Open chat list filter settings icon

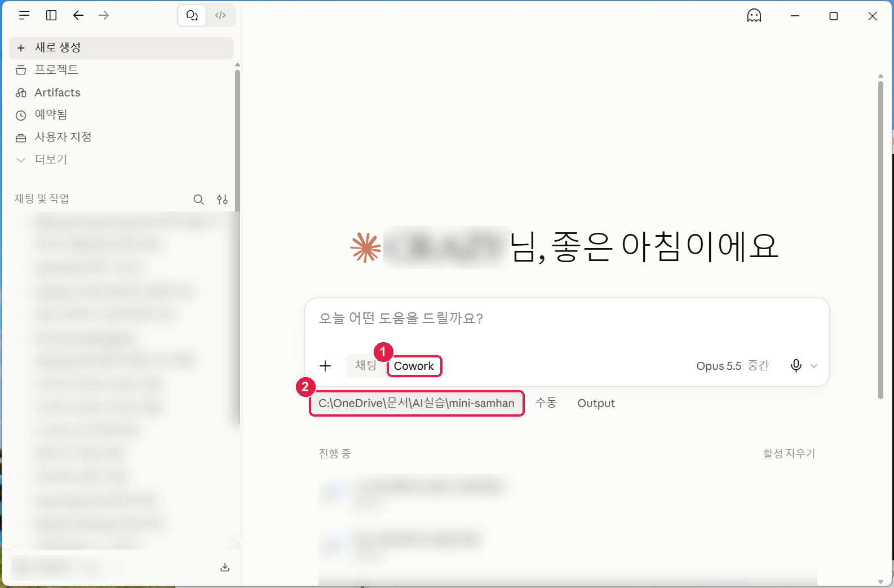pos(223,200)
